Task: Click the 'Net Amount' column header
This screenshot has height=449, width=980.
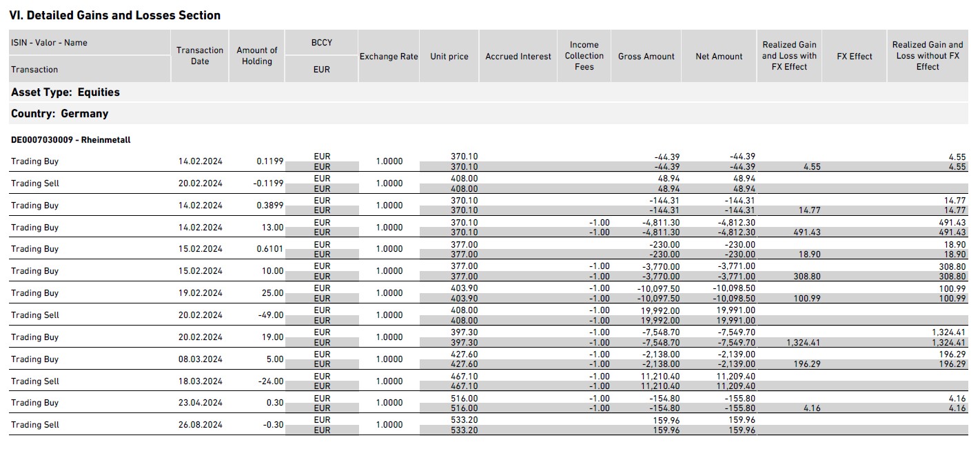Action: coord(719,57)
